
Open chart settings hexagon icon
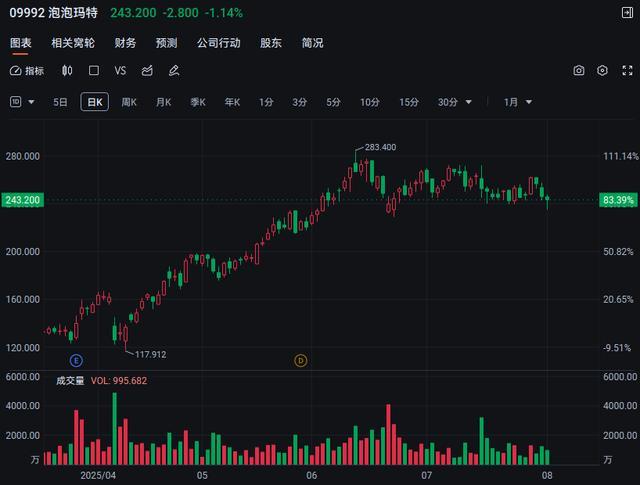(x=602, y=71)
